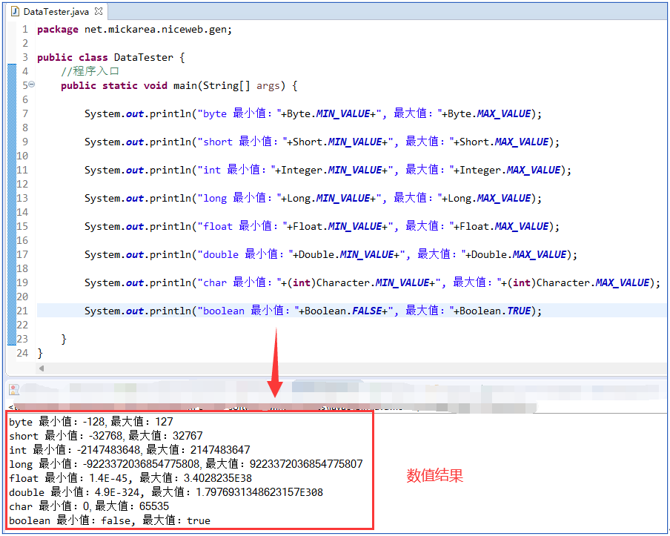Click Character.MAX_VALUE on line 19
This screenshot has height=536, width=670.
(593, 283)
